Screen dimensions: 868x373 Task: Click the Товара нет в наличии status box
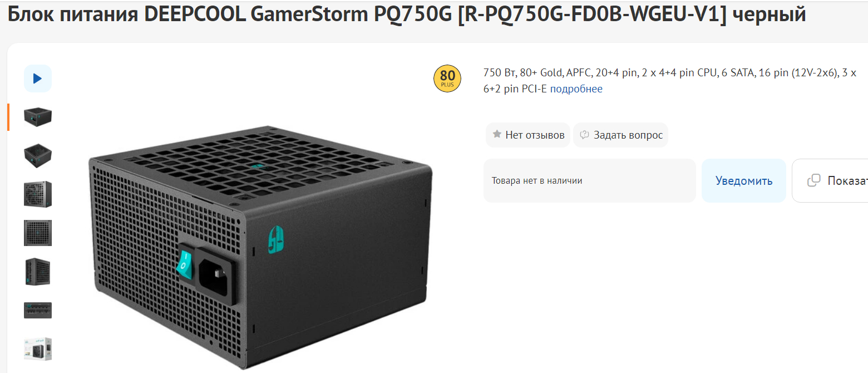pos(590,180)
